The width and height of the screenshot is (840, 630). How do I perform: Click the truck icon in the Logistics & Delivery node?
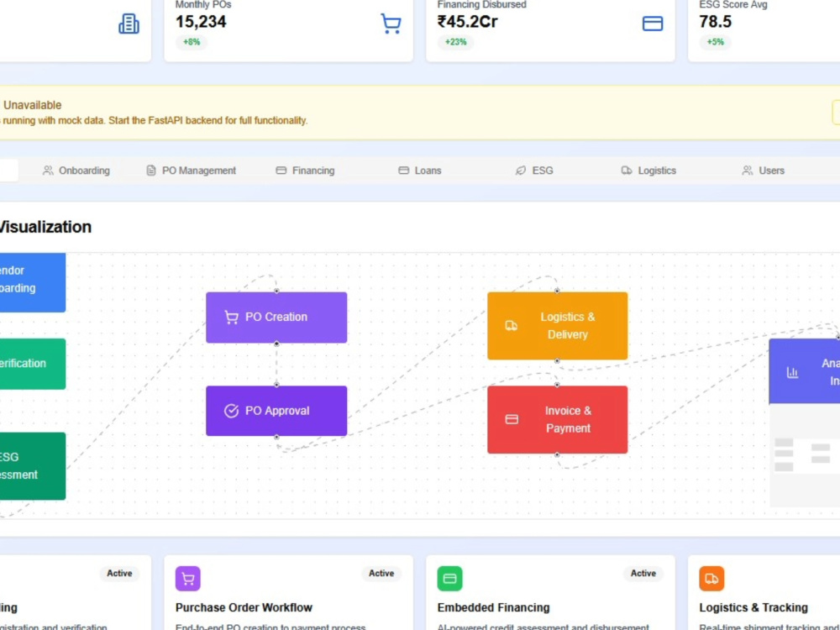tap(512, 326)
